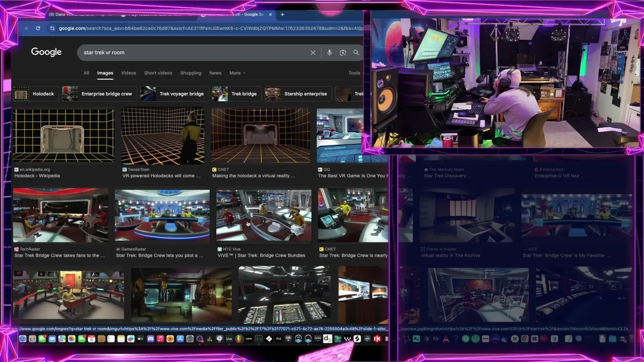Click the magnifier search icon
644x362 pixels.
(x=356, y=52)
